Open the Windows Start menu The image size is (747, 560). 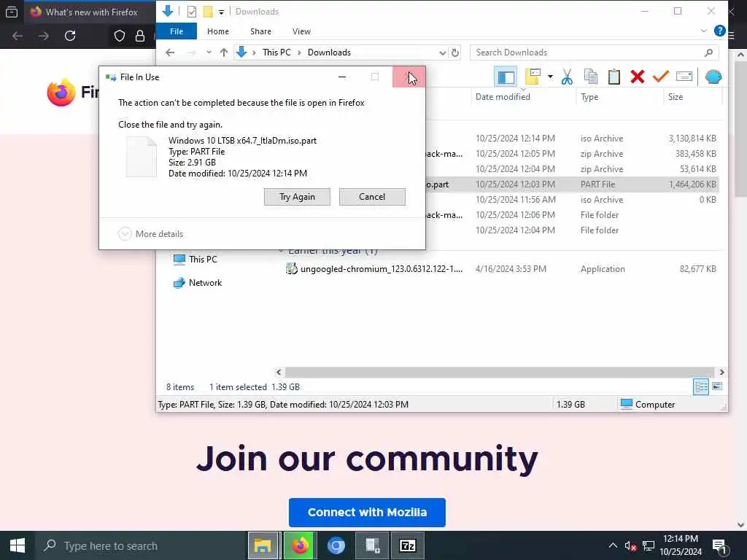coord(18,545)
